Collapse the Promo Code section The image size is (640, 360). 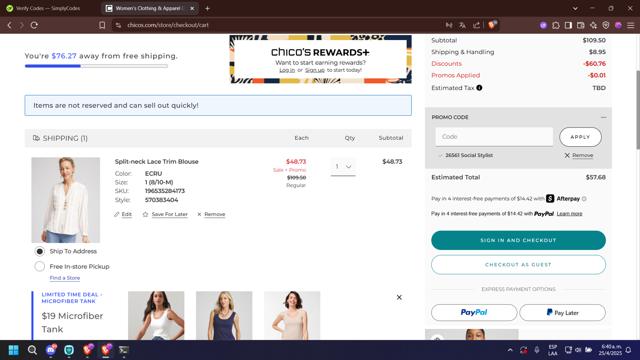click(603, 117)
